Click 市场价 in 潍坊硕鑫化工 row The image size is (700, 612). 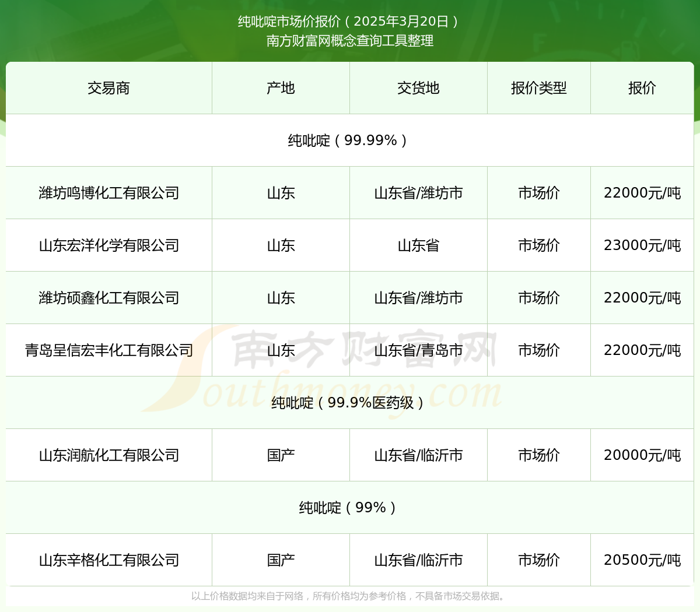pos(539,298)
